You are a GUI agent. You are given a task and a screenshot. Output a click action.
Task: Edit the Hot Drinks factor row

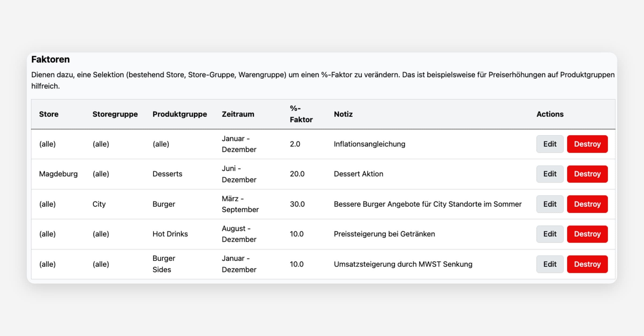pyautogui.click(x=550, y=234)
